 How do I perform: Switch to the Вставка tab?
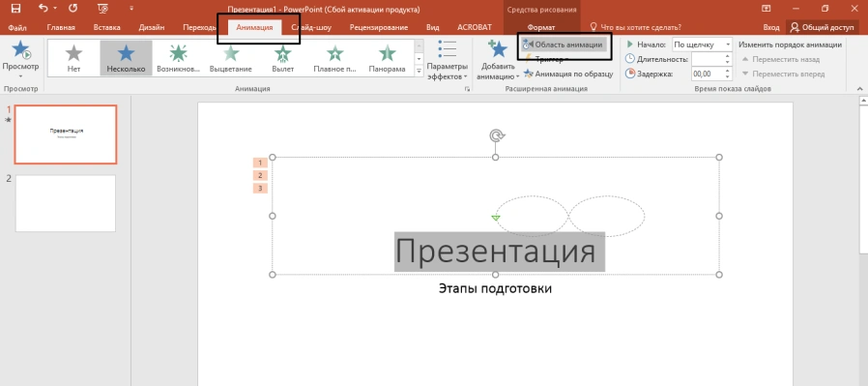(x=107, y=27)
